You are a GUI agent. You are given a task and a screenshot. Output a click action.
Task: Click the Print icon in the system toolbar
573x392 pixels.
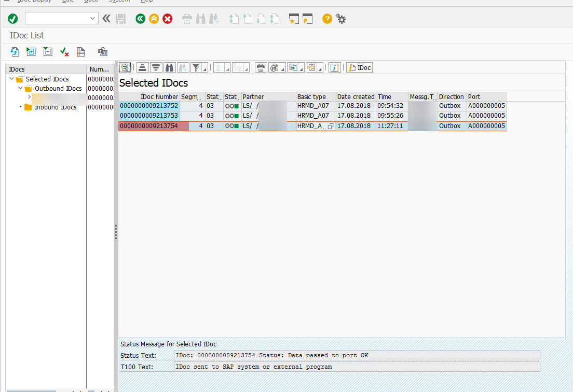coord(187,19)
